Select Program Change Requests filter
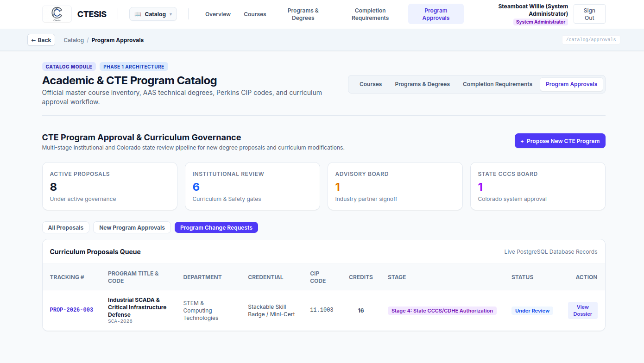 (216, 228)
